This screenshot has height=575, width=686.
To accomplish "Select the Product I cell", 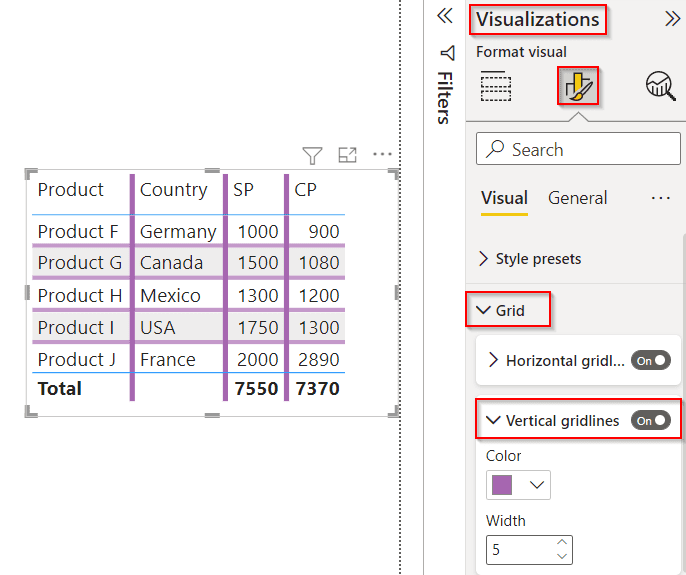I will click(76, 327).
